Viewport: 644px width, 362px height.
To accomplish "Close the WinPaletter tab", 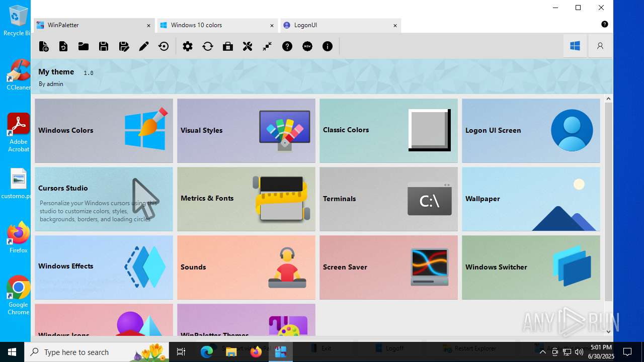I will coord(148,26).
